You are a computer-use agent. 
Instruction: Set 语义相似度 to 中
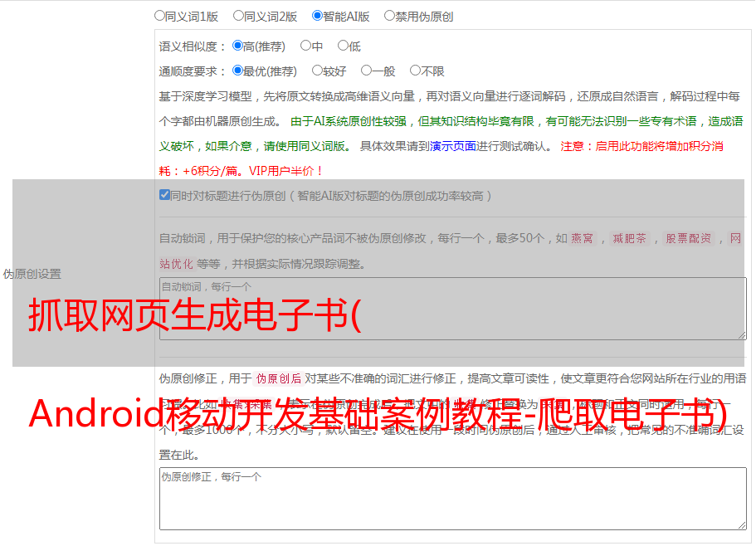[x=305, y=46]
